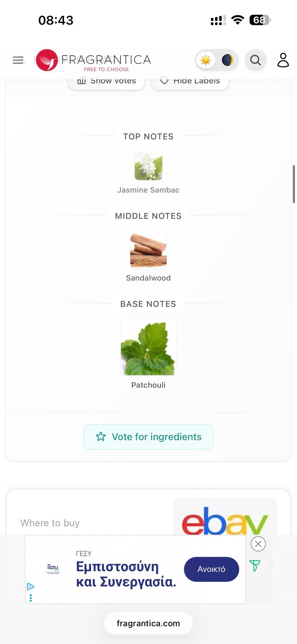This screenshot has height=644, width=297.
Task: Open the Patchouli note link
Action: [148, 385]
